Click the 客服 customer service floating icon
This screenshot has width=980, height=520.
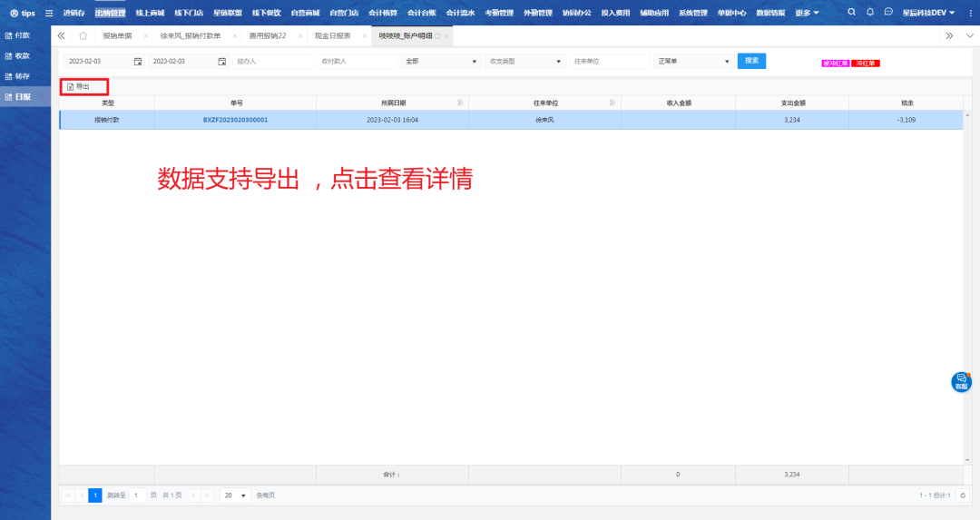click(961, 382)
